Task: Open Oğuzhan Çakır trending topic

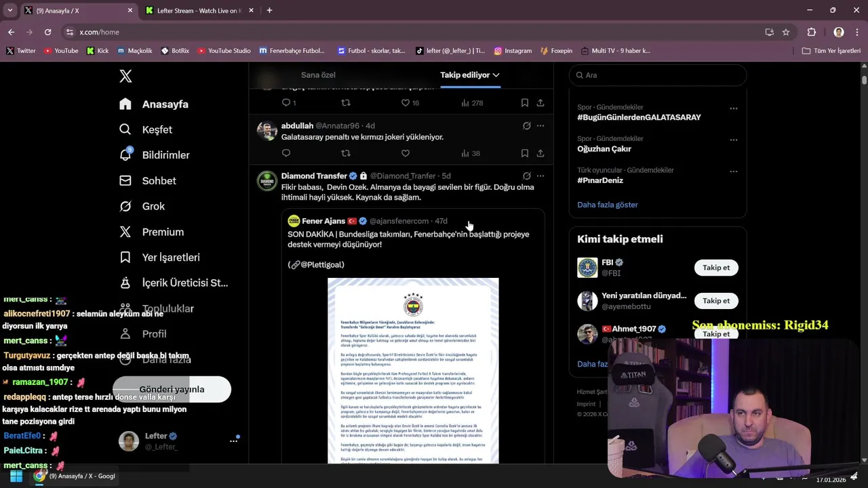Action: pos(604,148)
